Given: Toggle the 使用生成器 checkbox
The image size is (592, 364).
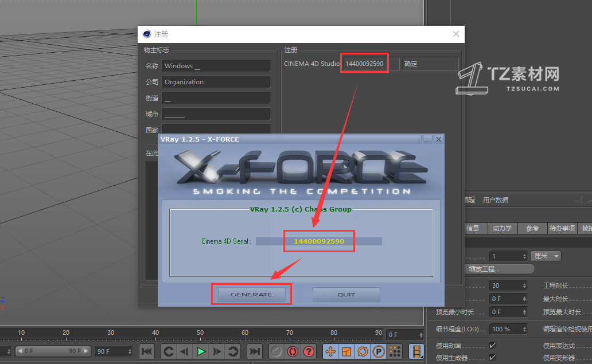Looking at the screenshot, I should point(492,357).
